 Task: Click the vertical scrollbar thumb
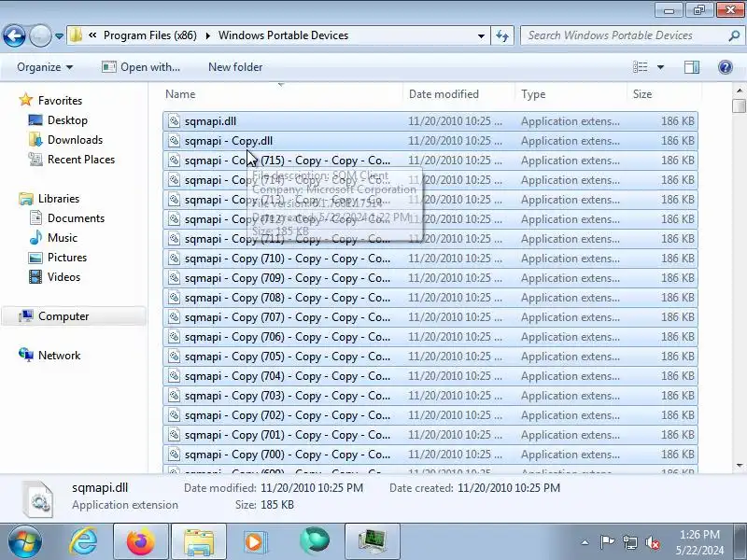(739, 105)
